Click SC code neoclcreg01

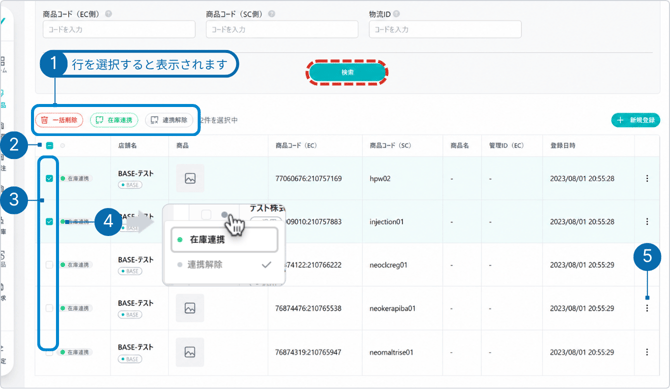coord(388,265)
